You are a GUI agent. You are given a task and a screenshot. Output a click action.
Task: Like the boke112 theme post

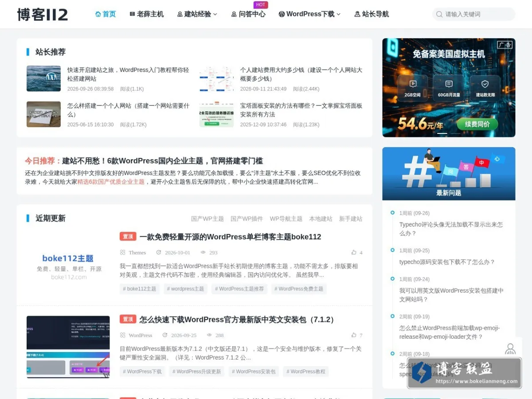[357, 252]
